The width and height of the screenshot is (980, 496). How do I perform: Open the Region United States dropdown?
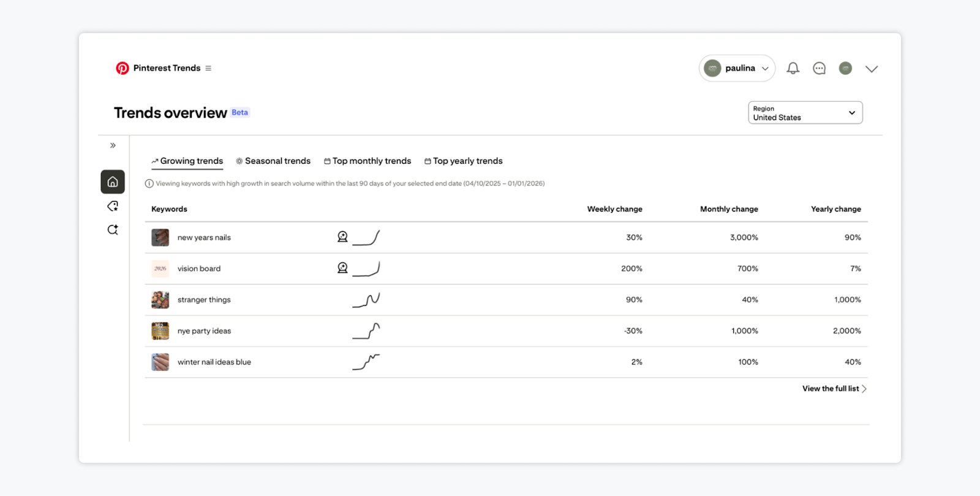805,113
